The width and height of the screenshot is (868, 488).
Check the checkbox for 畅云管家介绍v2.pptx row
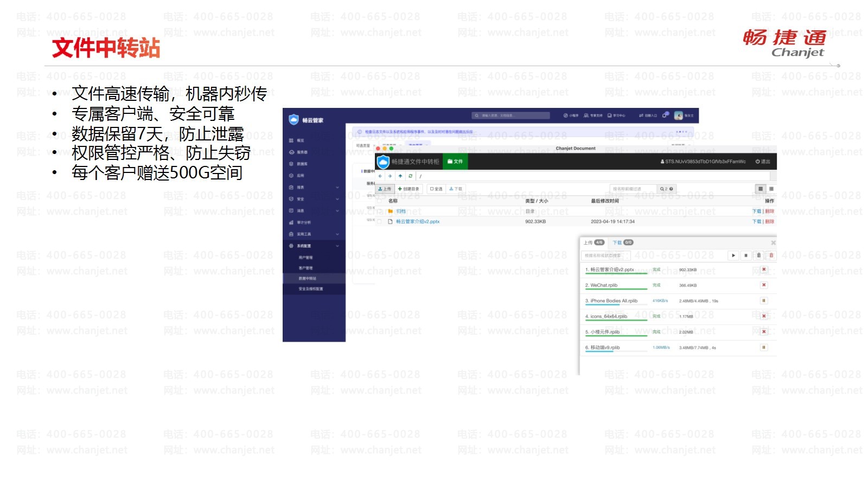point(379,222)
